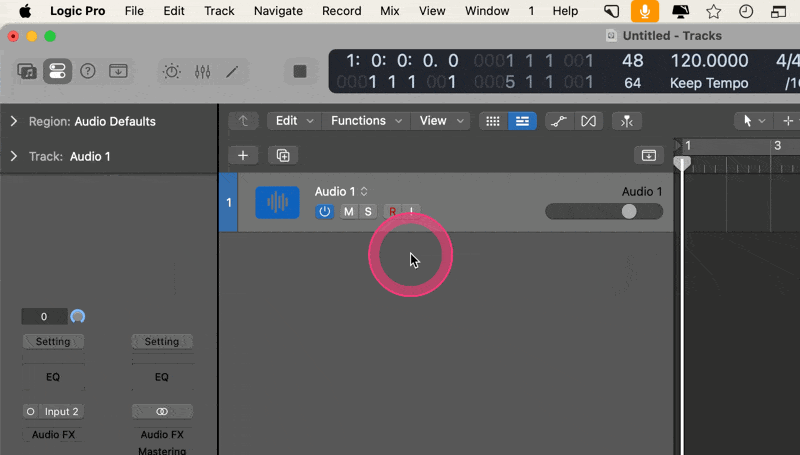Open Quick Help question mark icon
This screenshot has width=800, height=455.
pyautogui.click(x=88, y=71)
